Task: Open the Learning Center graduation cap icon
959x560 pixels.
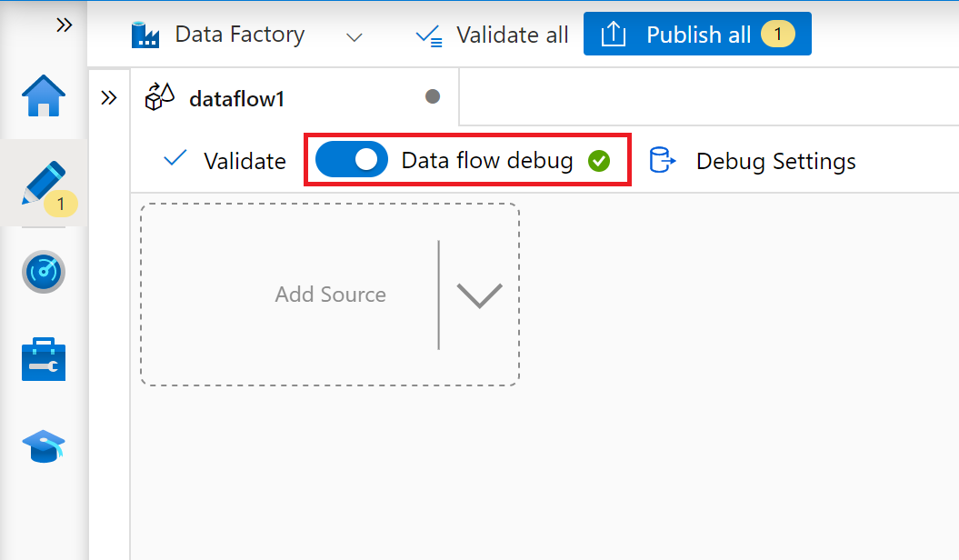Action: coord(43,445)
